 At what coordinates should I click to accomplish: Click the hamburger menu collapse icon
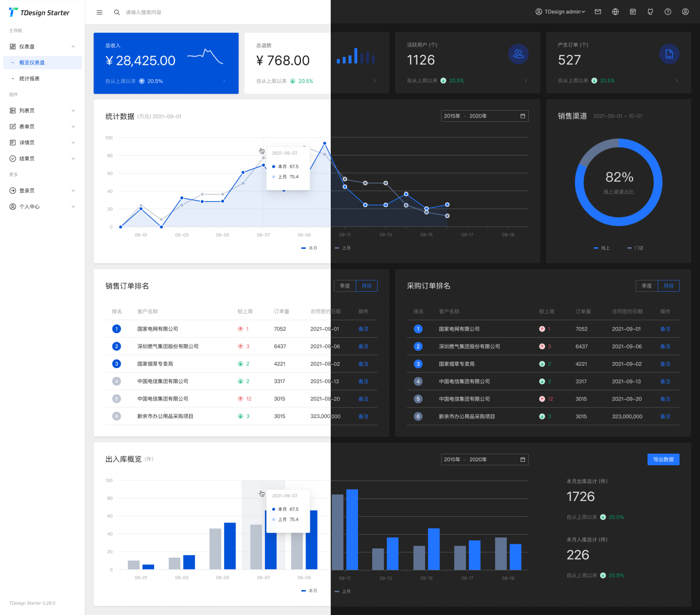click(100, 12)
